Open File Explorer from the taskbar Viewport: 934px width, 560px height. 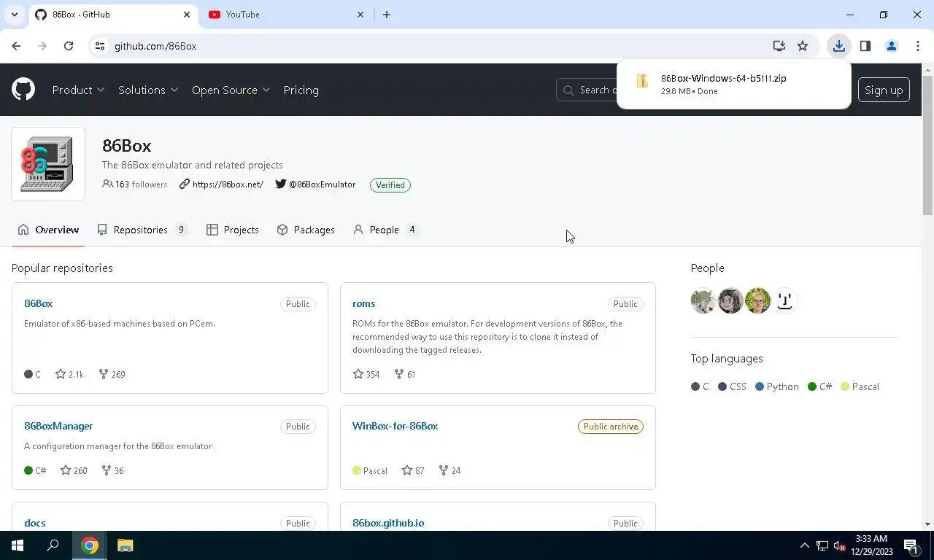126,545
